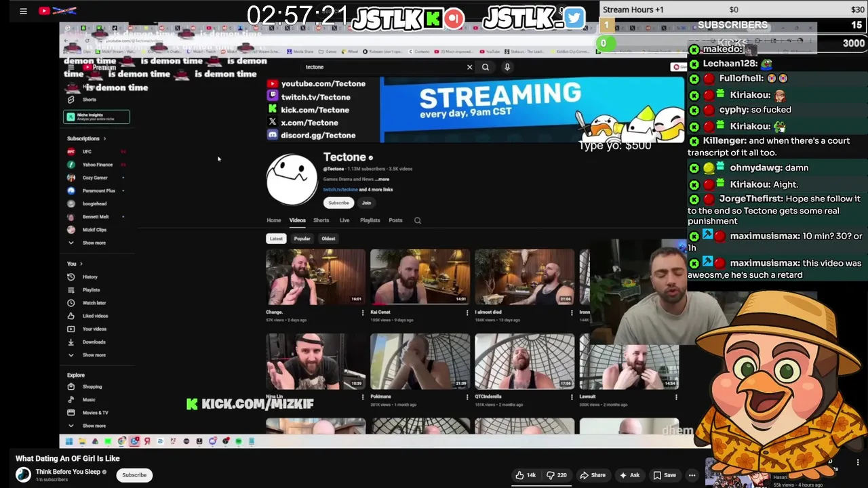This screenshot has width=868, height=488.
Task: Open the UFC subscription channel
Action: click(x=87, y=152)
